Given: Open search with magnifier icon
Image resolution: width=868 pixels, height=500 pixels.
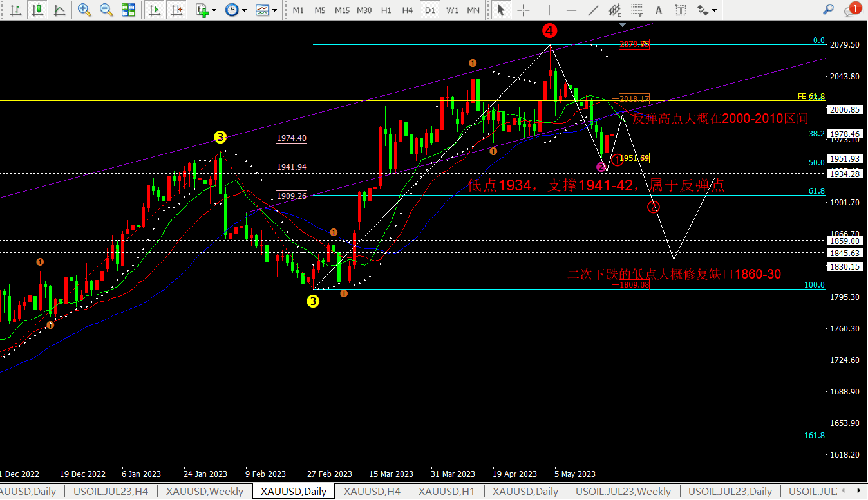Looking at the screenshot, I should pos(829,9).
